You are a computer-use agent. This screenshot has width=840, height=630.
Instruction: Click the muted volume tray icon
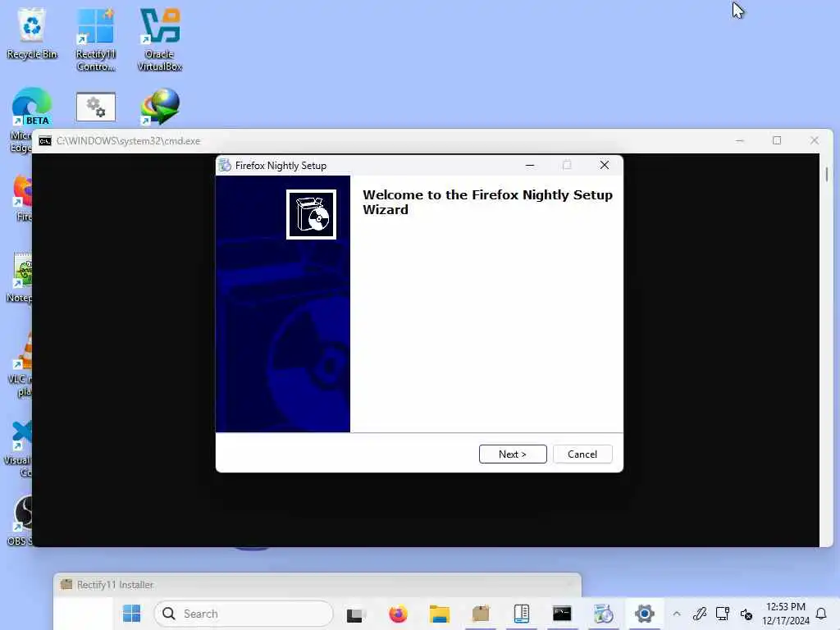(x=746, y=614)
